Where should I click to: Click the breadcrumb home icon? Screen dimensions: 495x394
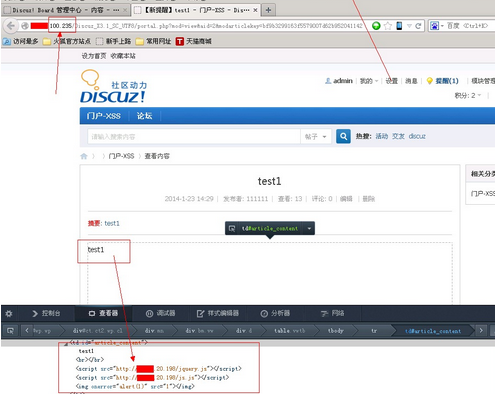click(x=84, y=156)
